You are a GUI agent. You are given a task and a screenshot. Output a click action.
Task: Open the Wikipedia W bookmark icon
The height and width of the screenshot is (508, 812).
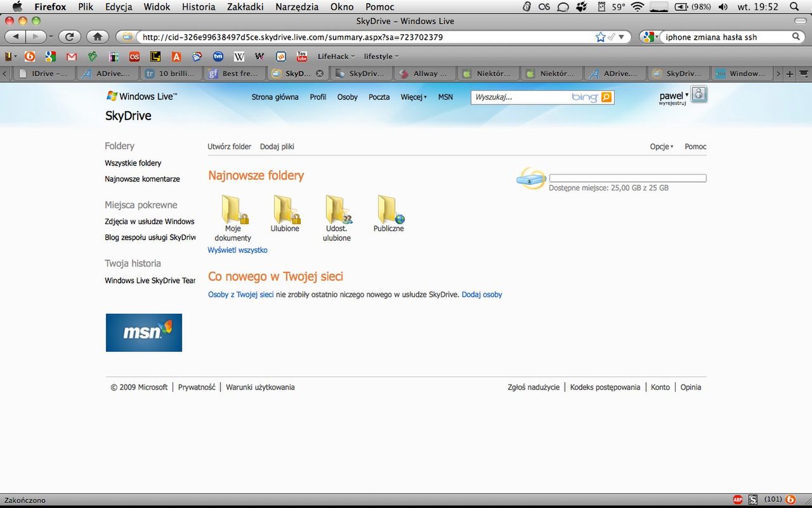(x=239, y=57)
